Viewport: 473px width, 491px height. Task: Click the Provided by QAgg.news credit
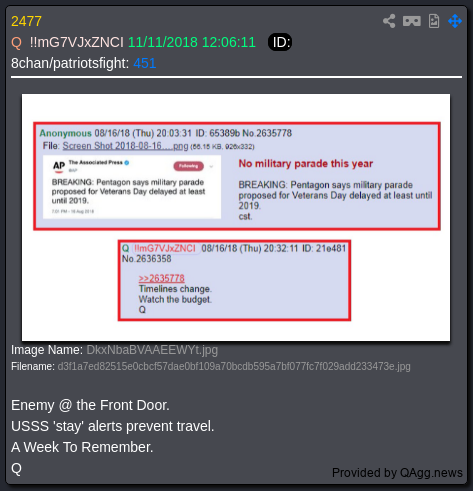coord(397,473)
